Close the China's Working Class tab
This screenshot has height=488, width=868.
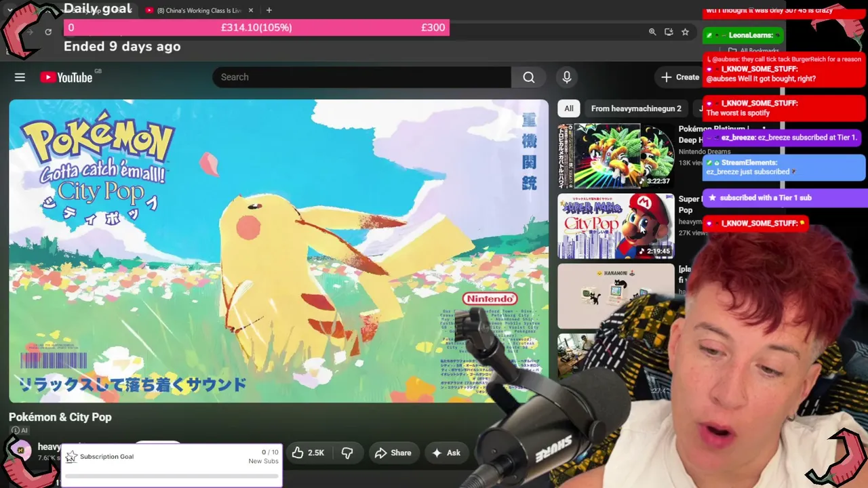tap(251, 10)
